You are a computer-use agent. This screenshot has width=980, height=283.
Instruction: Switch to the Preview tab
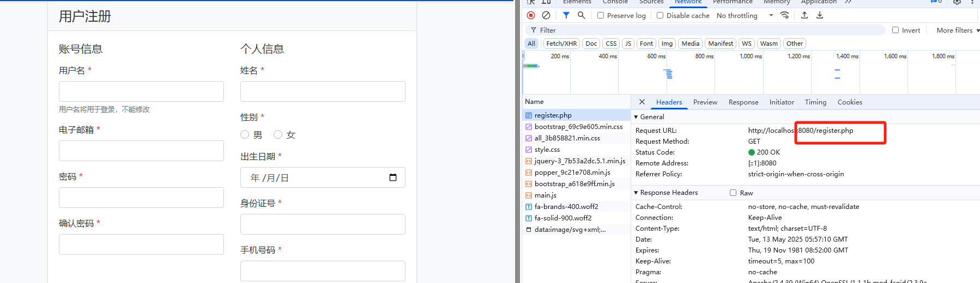(705, 102)
